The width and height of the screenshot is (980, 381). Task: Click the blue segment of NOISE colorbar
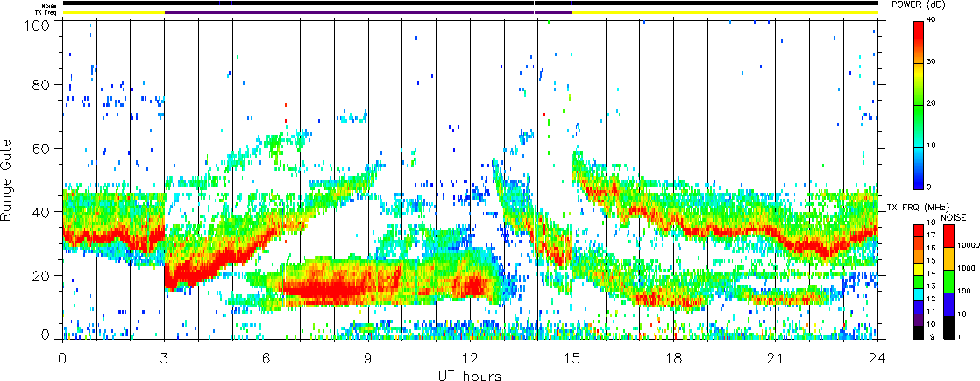click(949, 304)
